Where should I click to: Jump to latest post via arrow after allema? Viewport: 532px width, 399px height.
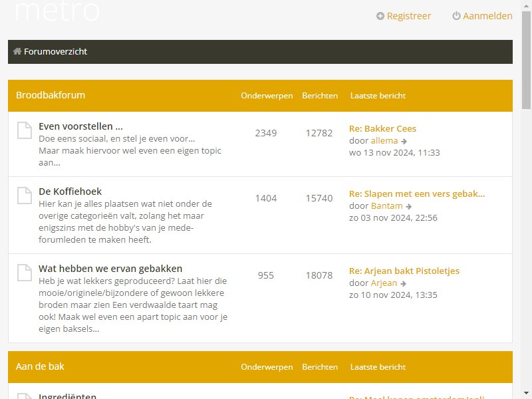click(404, 141)
